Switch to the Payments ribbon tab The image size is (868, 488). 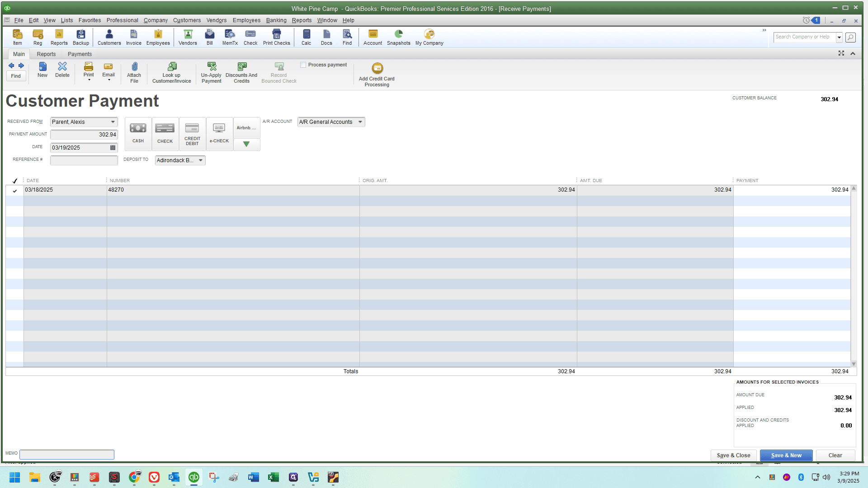[80, 54]
